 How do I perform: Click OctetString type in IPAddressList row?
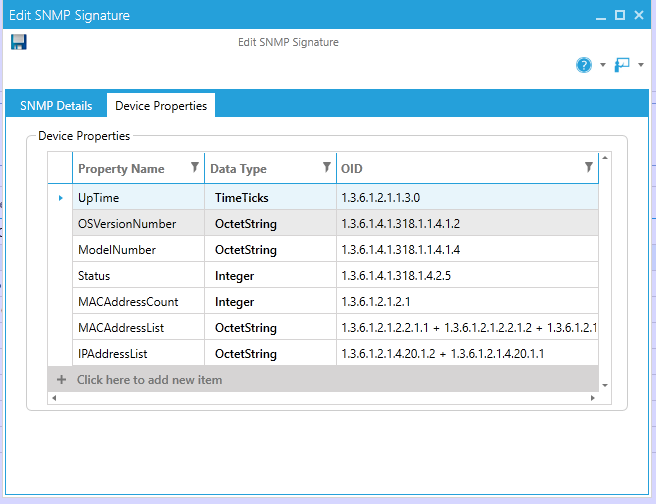[270, 353]
